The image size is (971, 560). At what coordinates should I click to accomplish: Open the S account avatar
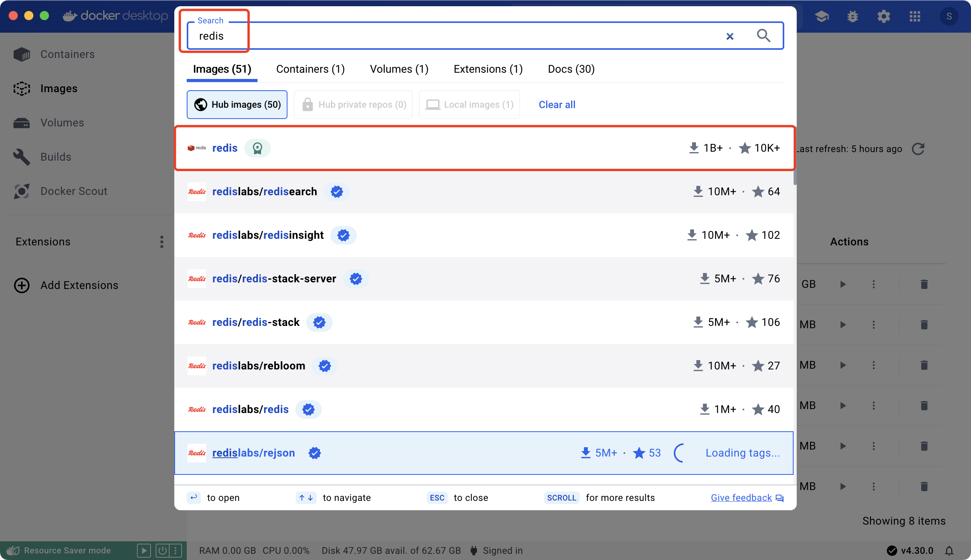949,16
